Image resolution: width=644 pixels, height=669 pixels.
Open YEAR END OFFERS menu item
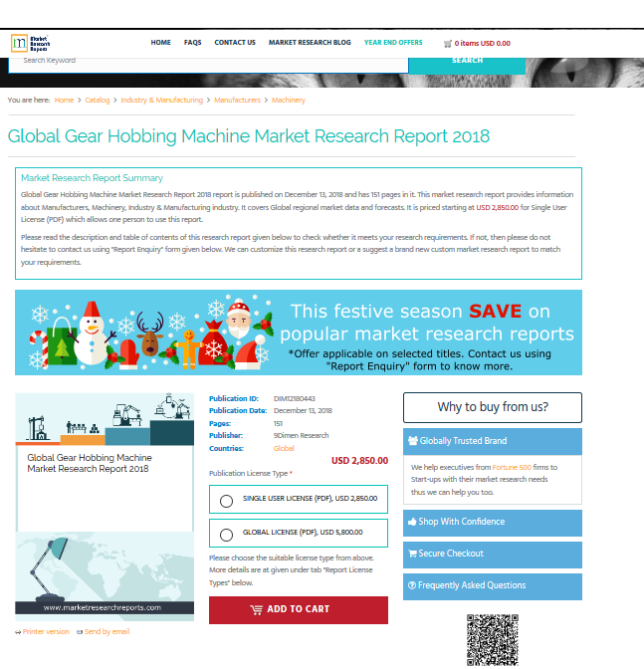tap(393, 42)
